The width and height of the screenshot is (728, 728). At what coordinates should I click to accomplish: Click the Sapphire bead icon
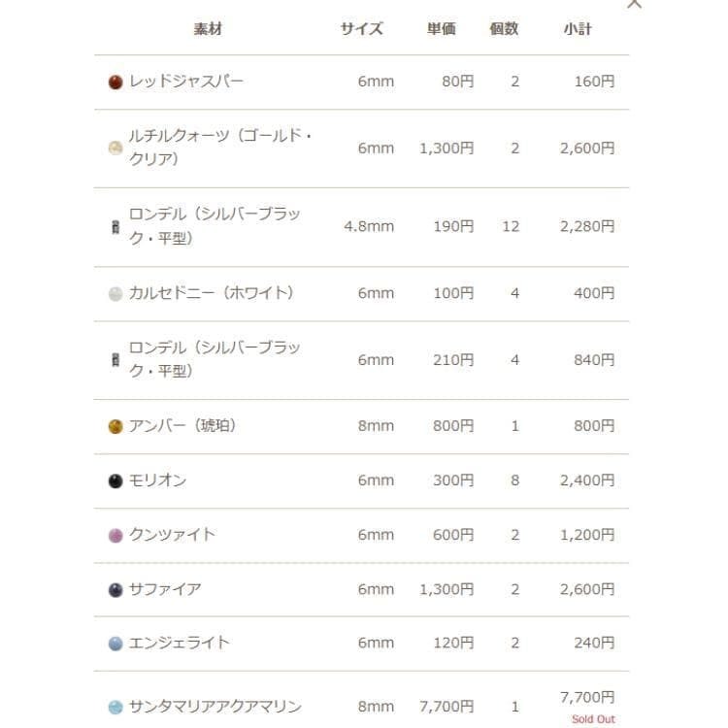116,589
